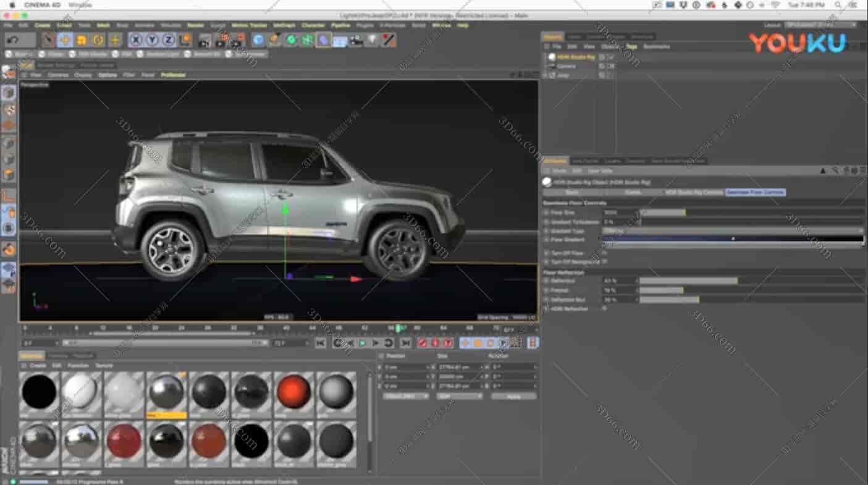
Task: Render the active viewport
Action: tap(204, 40)
